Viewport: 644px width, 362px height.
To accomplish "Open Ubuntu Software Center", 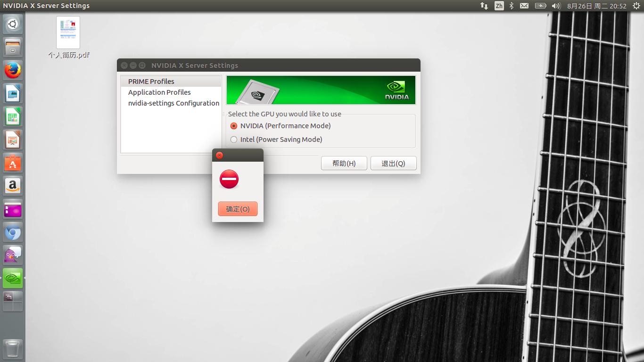I will tap(13, 163).
